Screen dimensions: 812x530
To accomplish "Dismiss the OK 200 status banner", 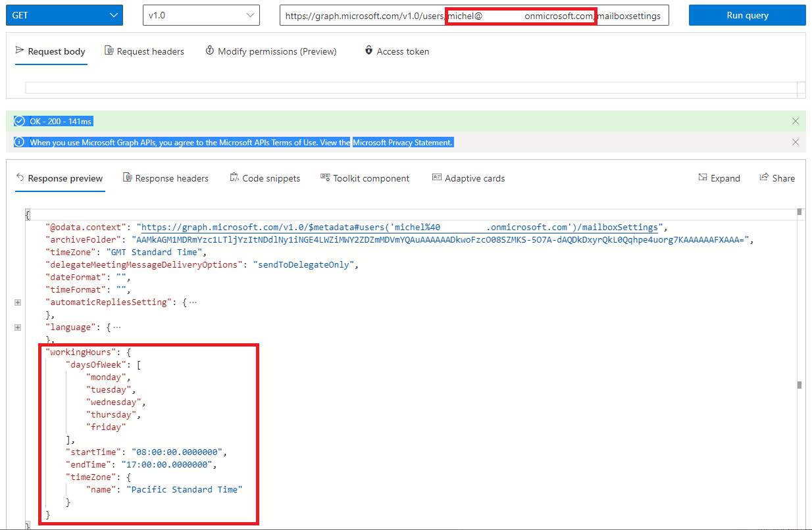I will [795, 120].
